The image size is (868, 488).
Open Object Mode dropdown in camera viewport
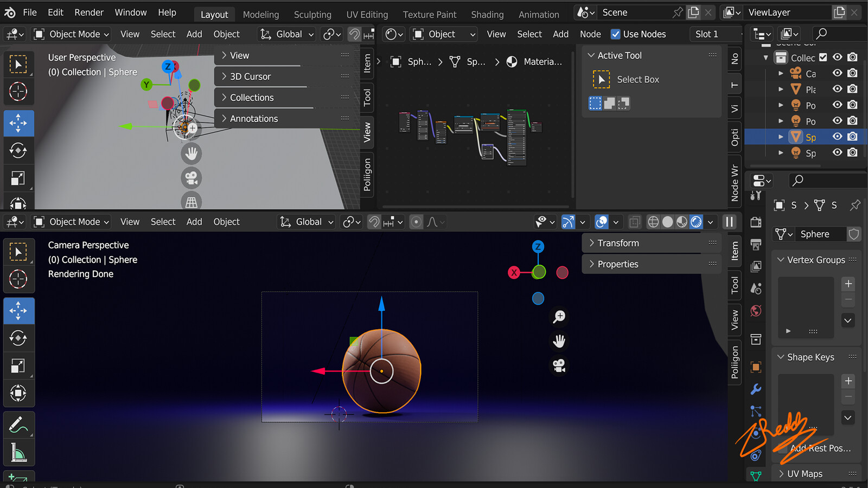click(x=72, y=222)
